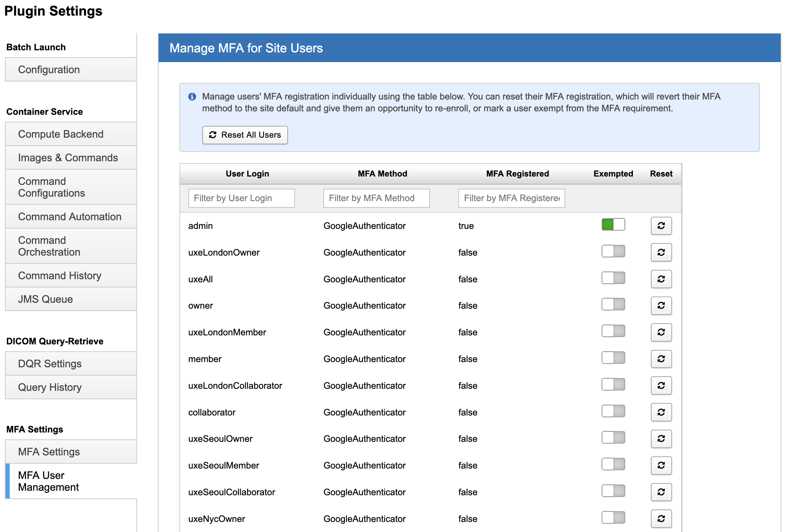
Task: Open Compute Backend settings page
Action: [x=61, y=134]
